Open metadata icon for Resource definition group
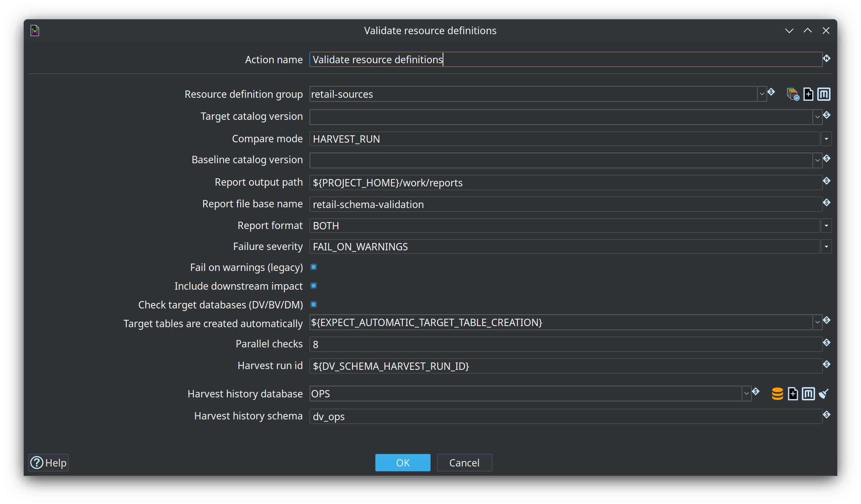 click(824, 94)
